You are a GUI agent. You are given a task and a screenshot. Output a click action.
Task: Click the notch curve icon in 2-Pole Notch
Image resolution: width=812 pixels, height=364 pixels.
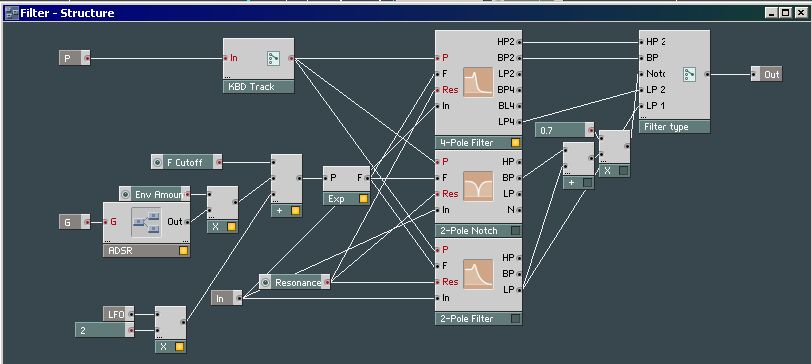pos(478,186)
